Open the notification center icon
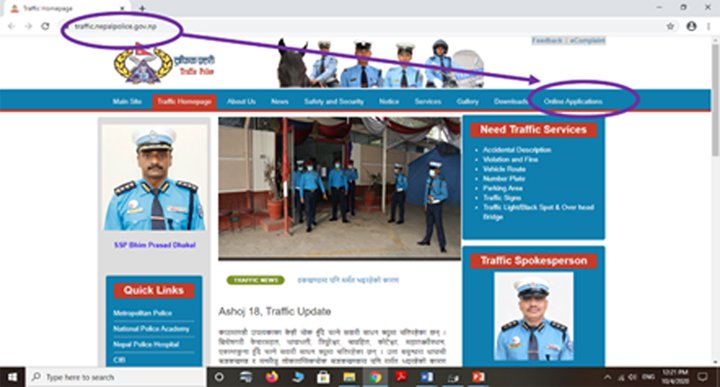 point(702,377)
